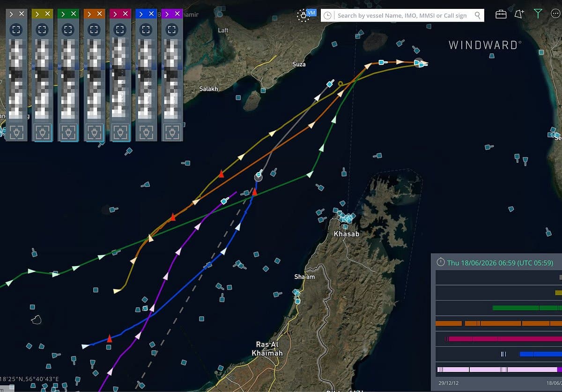Viewport: 562px width, 392px height.
Task: Focus map on magenta card vessel
Action: pyautogui.click(x=120, y=29)
